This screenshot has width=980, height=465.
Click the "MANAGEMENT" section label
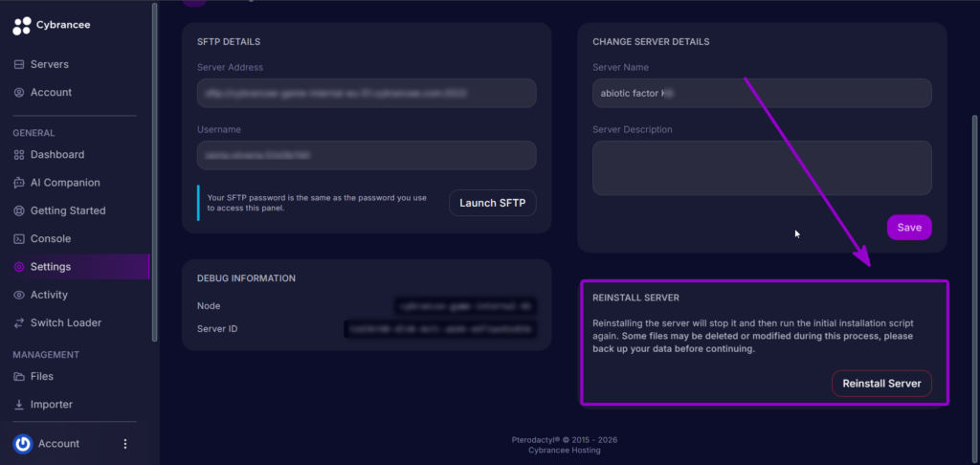click(x=46, y=354)
